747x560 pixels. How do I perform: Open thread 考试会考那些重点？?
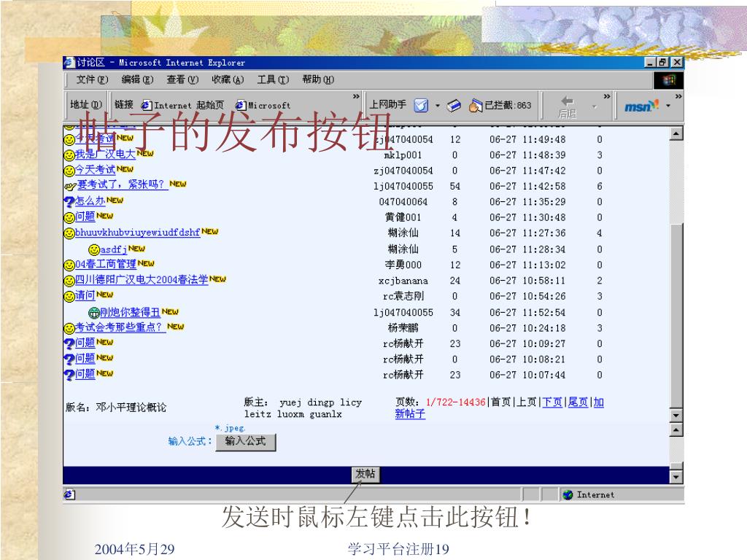point(120,327)
